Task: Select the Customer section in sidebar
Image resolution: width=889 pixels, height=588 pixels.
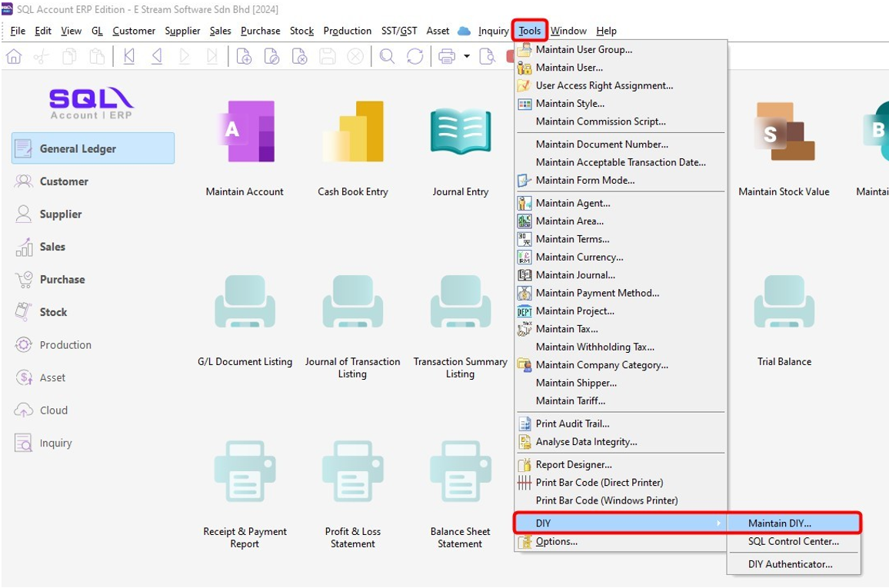Action: coord(64,181)
